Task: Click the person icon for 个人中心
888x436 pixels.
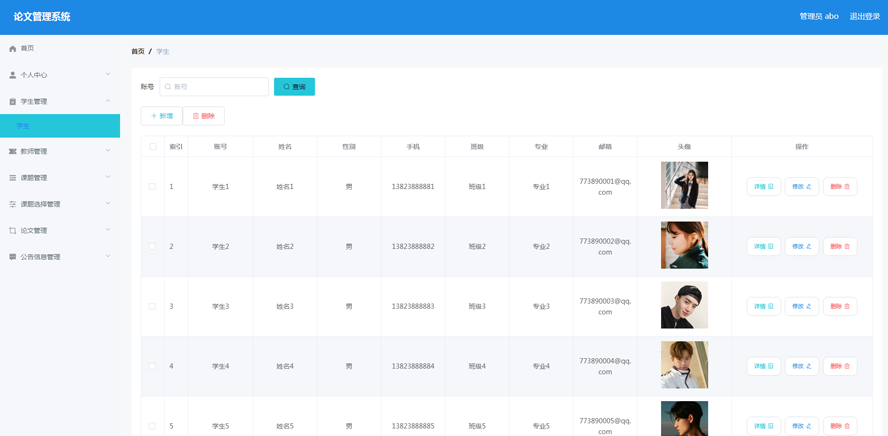Action: [x=13, y=75]
